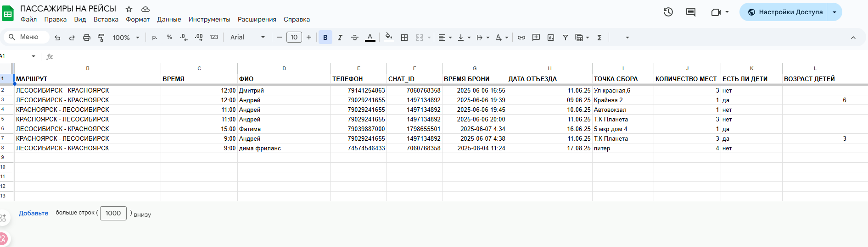Star the document ПАССАЖИРЫ НА РЕЙСЫ
Screen dimensions: 868x247
click(x=129, y=9)
